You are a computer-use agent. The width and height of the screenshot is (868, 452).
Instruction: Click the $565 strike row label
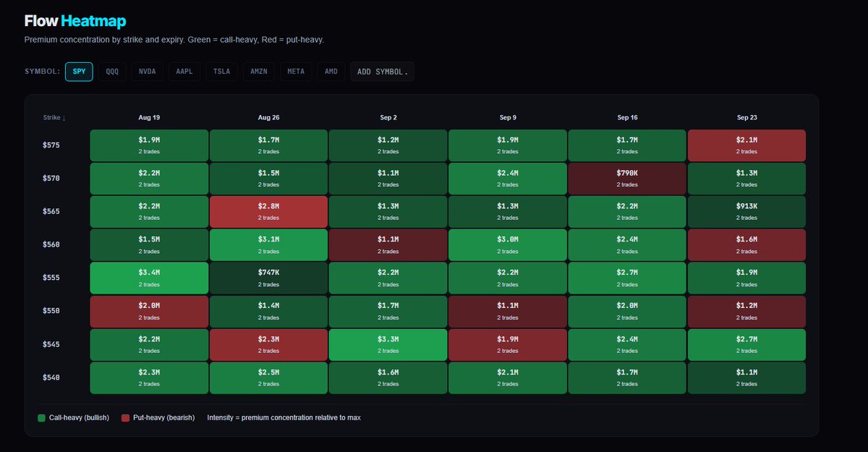tap(51, 212)
